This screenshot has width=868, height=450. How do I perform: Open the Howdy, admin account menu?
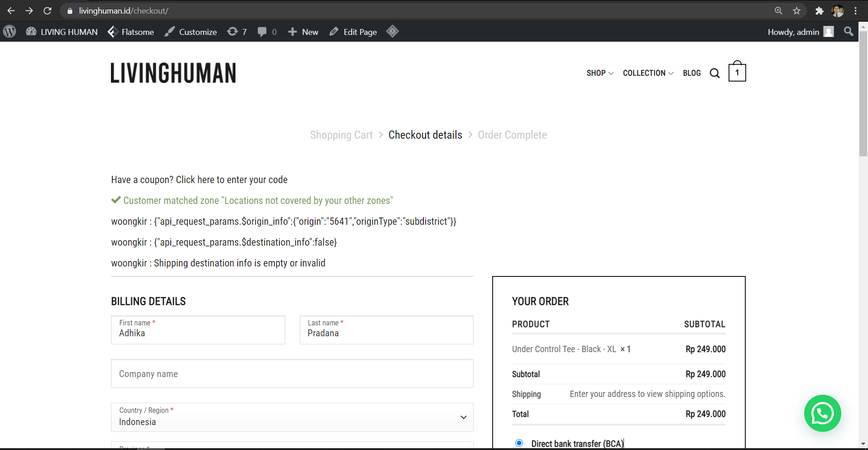(801, 32)
